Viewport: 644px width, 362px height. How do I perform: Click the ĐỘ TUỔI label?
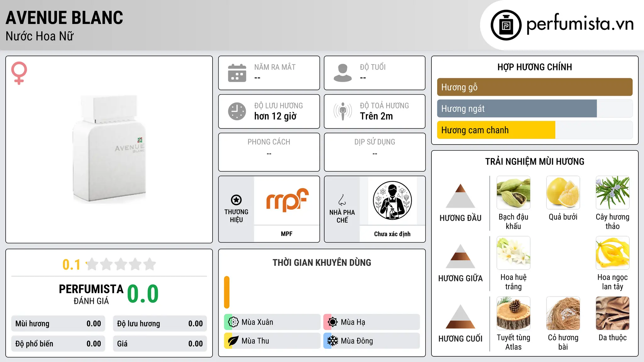373,67
